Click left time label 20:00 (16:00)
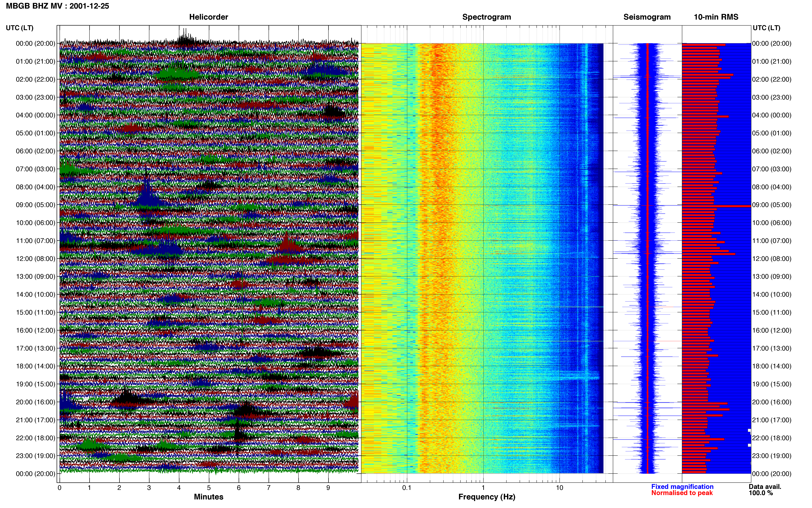The height and width of the screenshot is (508, 812). click(36, 402)
